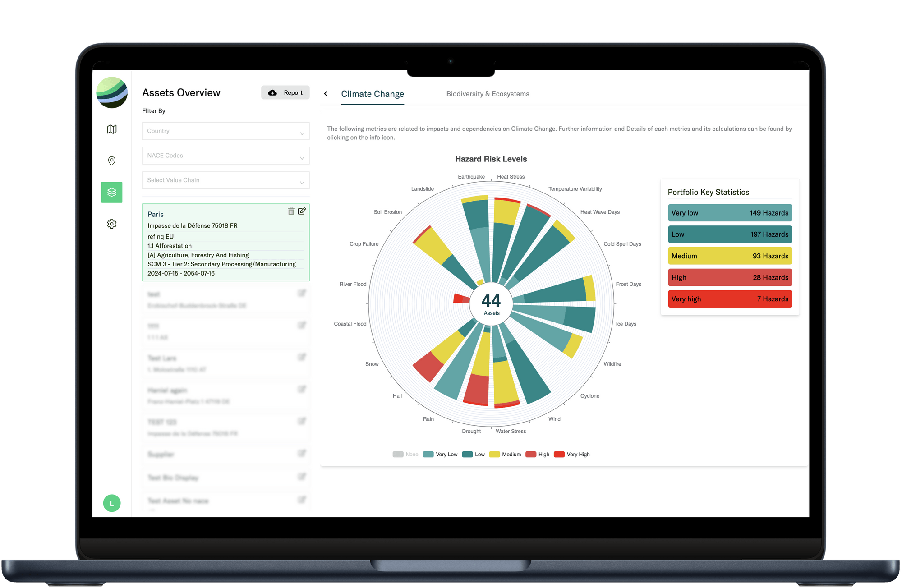The image size is (902, 588).
Task: Click the Hazard Risk Levels chart title
Action: click(491, 159)
